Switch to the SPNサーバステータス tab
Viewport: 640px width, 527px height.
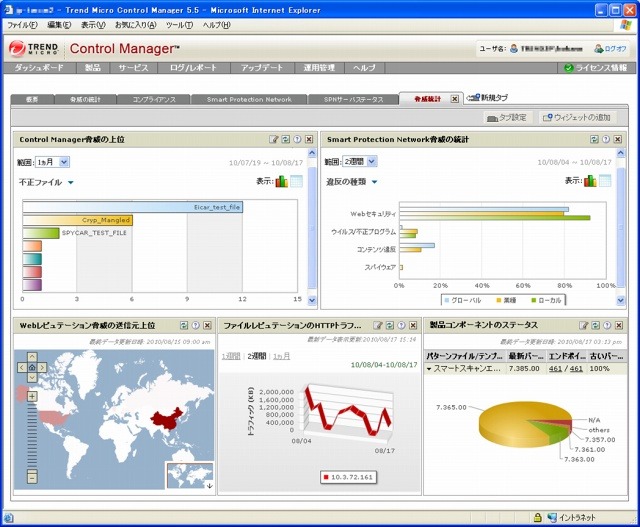[x=353, y=99]
